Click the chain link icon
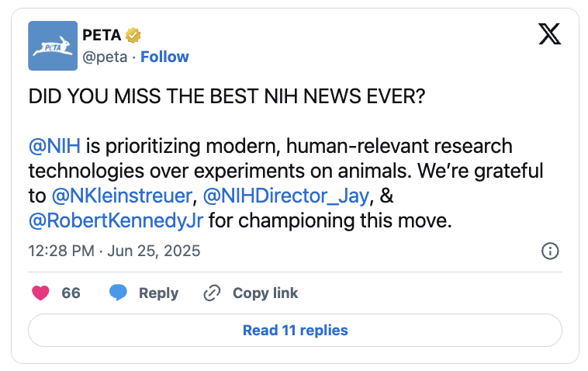The width and height of the screenshot is (588, 371). point(212,293)
